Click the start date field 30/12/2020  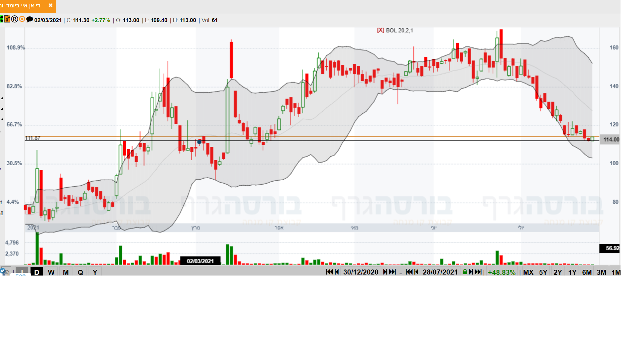coord(361,272)
